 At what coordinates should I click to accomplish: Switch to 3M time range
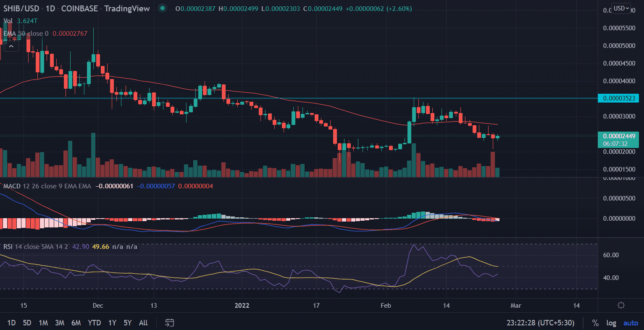coord(60,323)
